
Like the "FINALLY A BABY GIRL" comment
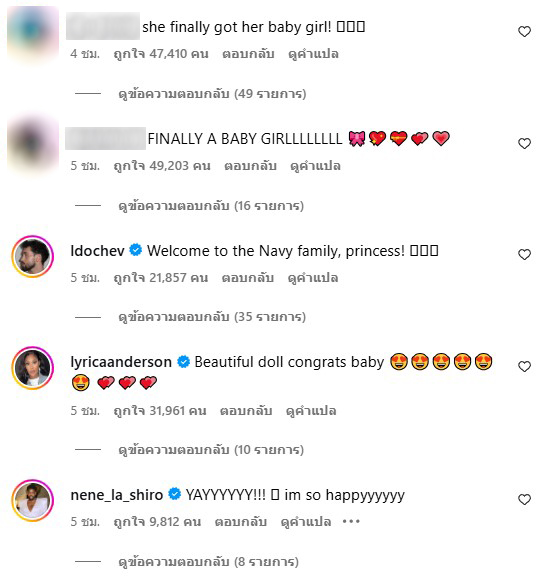tap(524, 143)
